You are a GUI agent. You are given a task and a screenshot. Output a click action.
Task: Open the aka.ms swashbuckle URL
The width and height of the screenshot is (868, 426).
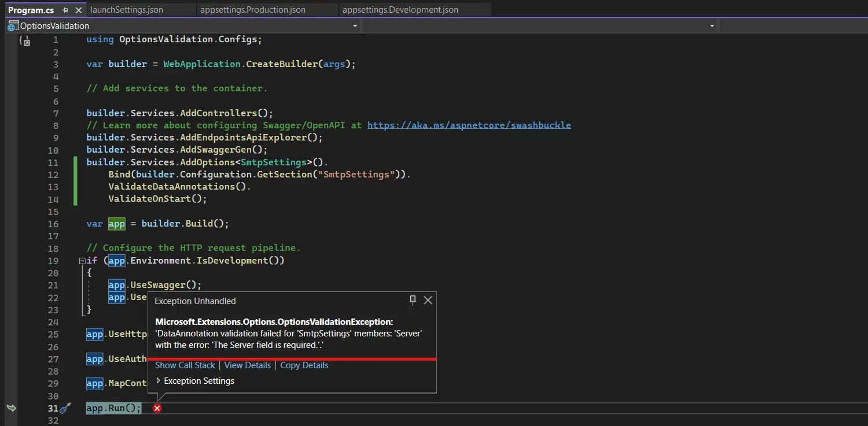[469, 125]
